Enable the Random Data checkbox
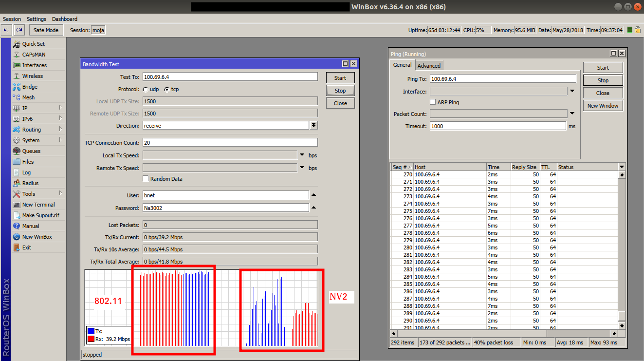644x361 pixels. click(146, 179)
